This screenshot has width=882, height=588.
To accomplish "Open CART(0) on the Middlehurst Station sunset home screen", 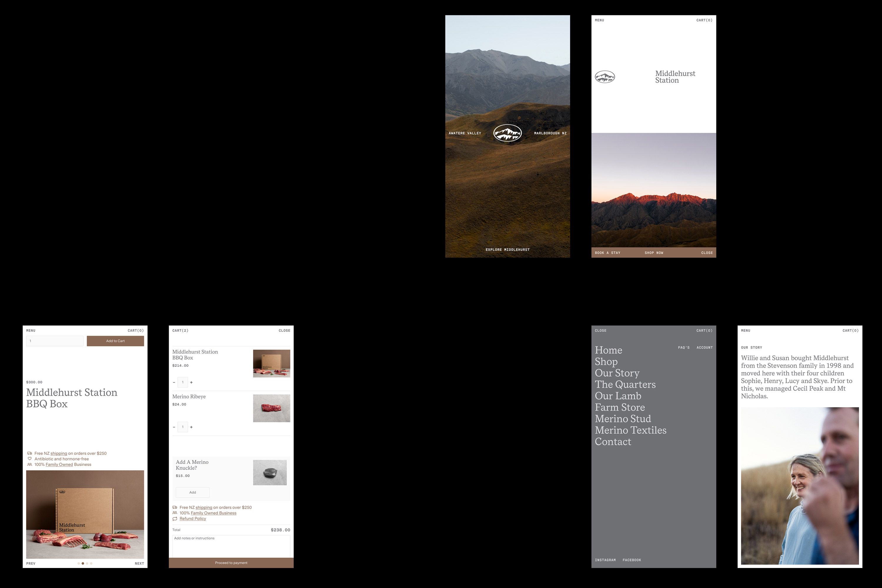I will [x=704, y=20].
